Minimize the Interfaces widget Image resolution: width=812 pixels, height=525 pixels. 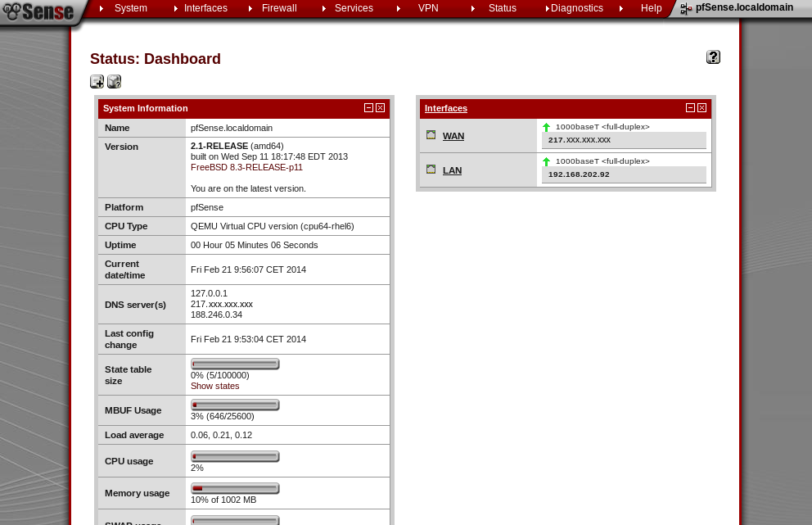pos(690,108)
